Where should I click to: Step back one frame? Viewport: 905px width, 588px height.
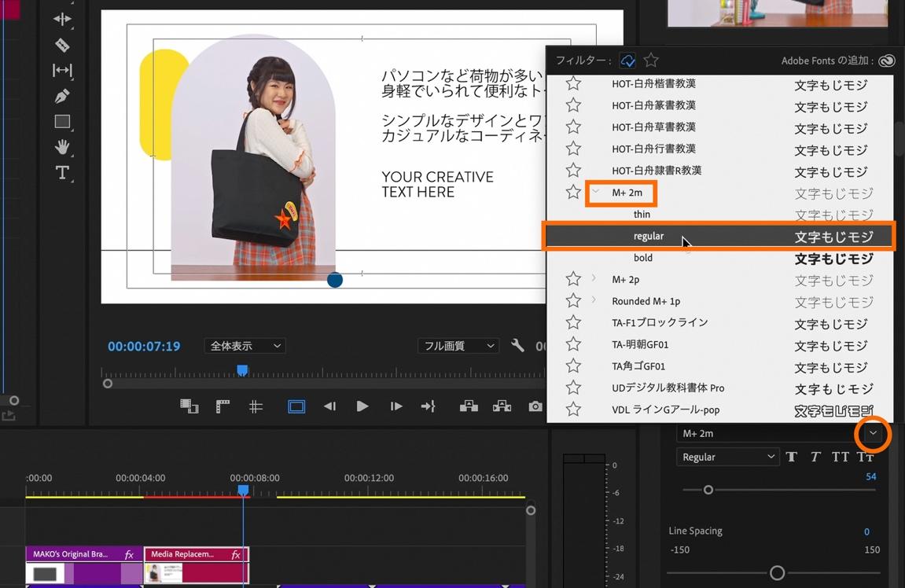pyautogui.click(x=329, y=406)
